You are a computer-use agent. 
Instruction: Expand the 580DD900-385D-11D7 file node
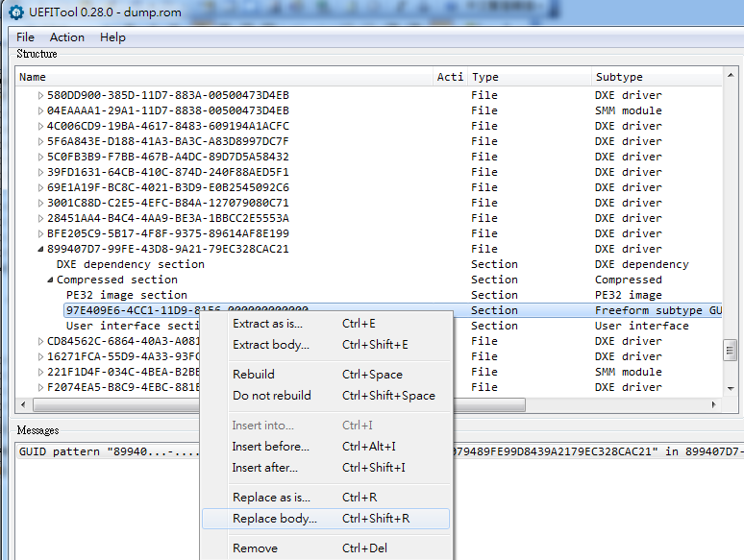[x=40, y=95]
